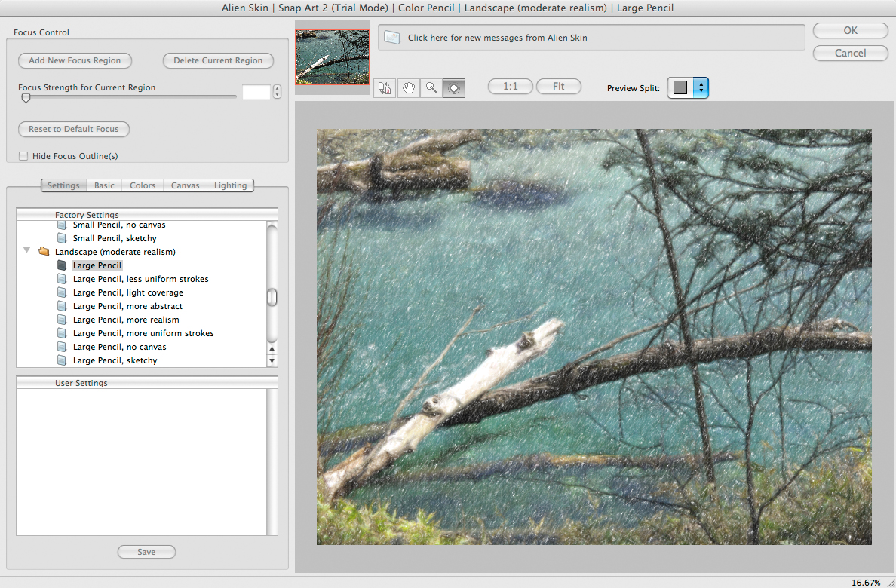The image size is (896, 588).
Task: Click the before/after preview toggle icon
Action: tap(384, 87)
